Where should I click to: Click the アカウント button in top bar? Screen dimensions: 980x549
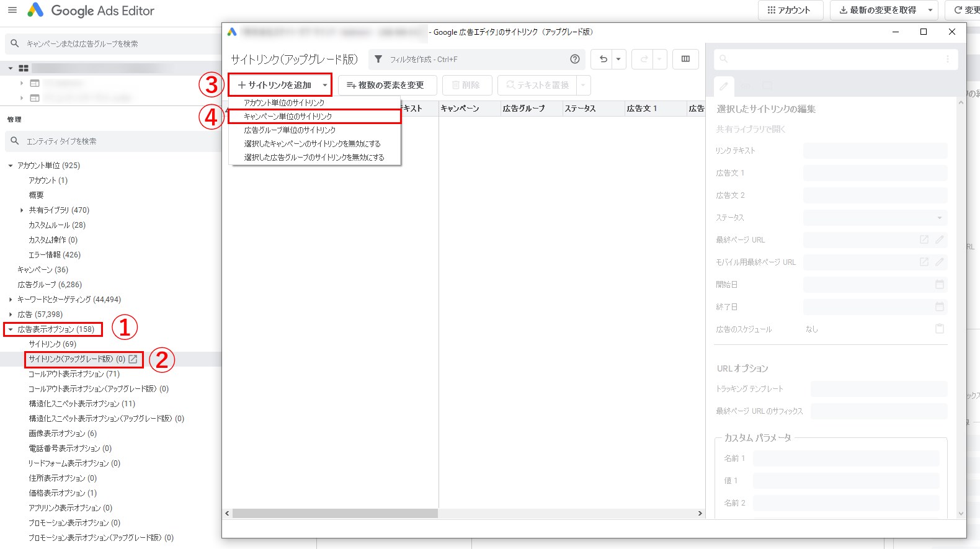pos(790,11)
